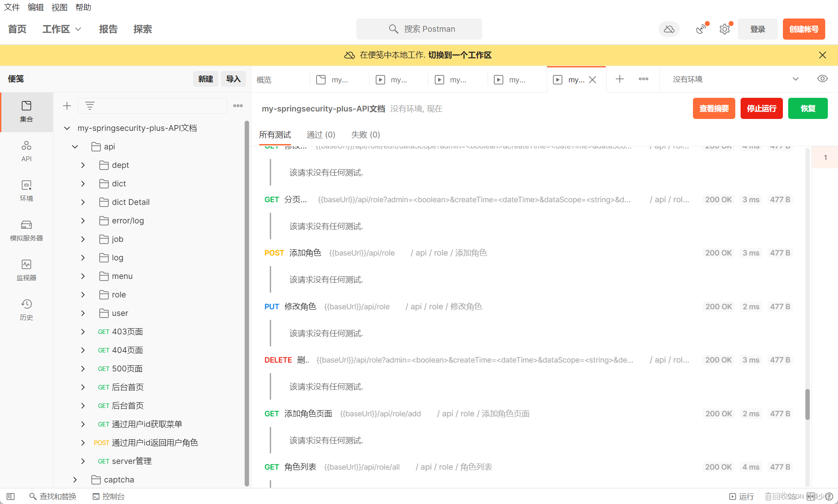Image resolution: width=838 pixels, height=504 pixels.
Task: Click the plus icon to create collection
Action: pyautogui.click(x=67, y=106)
